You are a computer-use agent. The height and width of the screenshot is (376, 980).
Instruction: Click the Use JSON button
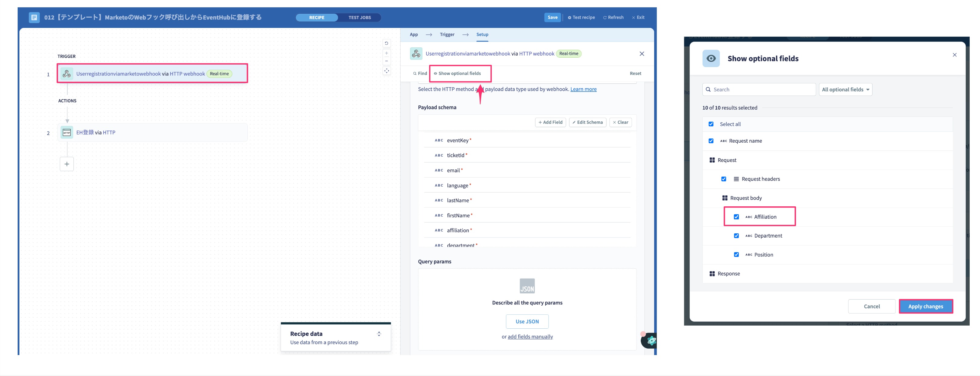pyautogui.click(x=527, y=322)
